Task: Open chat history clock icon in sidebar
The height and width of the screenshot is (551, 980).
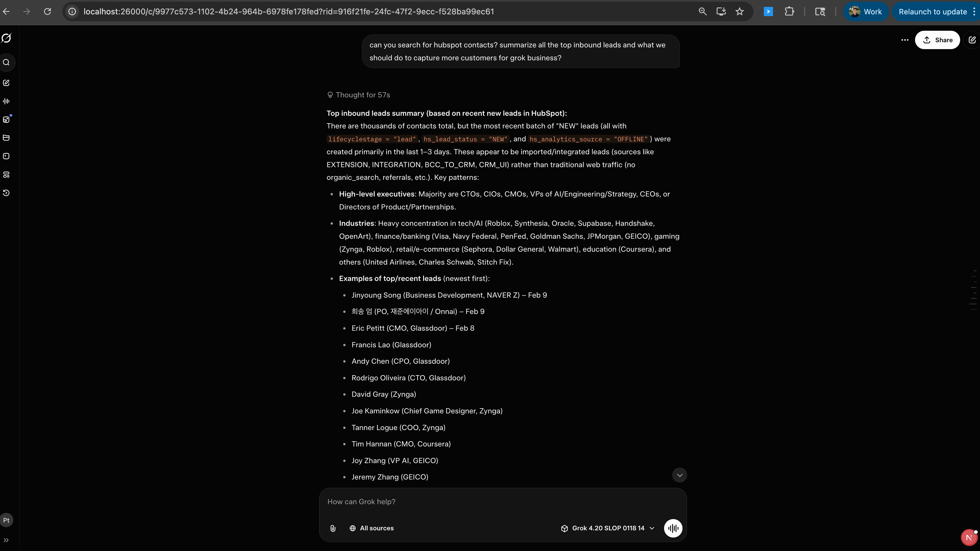Action: pyautogui.click(x=6, y=193)
